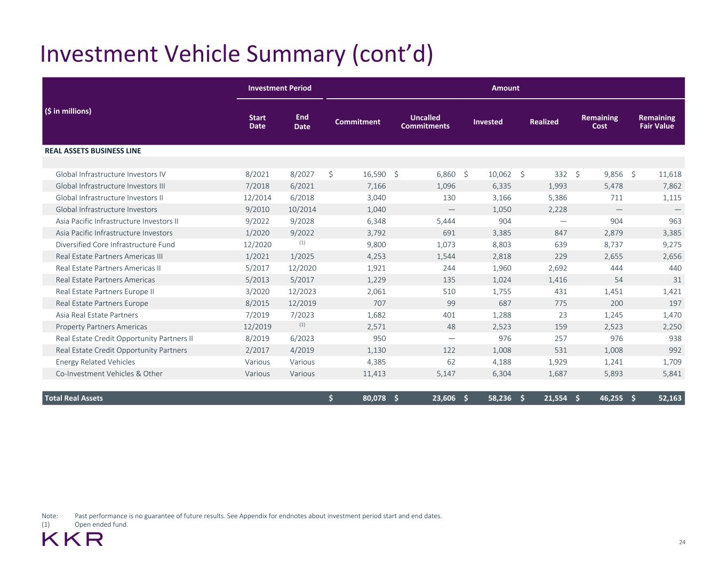Viewport: 728px width, 563px height.
Task: Click the Uncalled Commitments column header
Action: point(425,122)
